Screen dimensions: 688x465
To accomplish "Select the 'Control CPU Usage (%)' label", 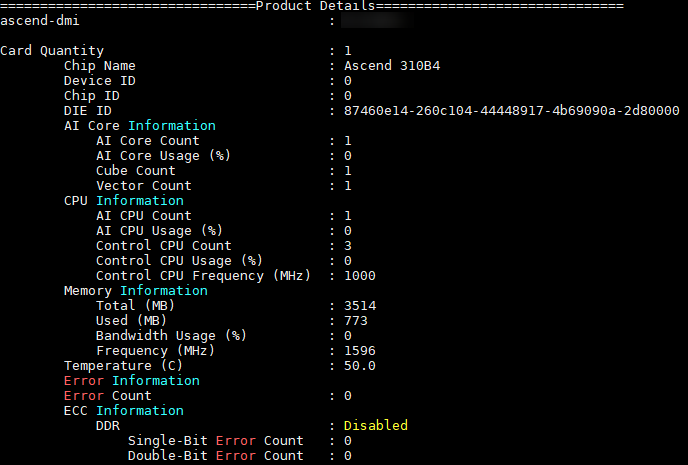I will 179,261.
